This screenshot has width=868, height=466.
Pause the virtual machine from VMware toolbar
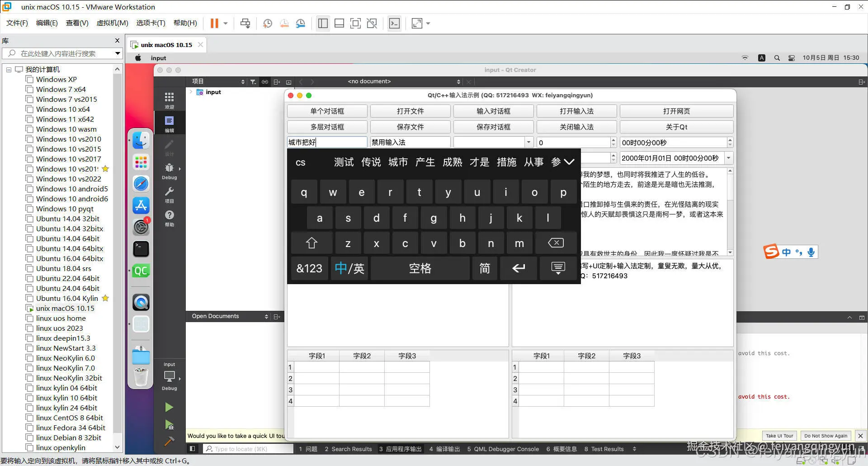point(214,23)
